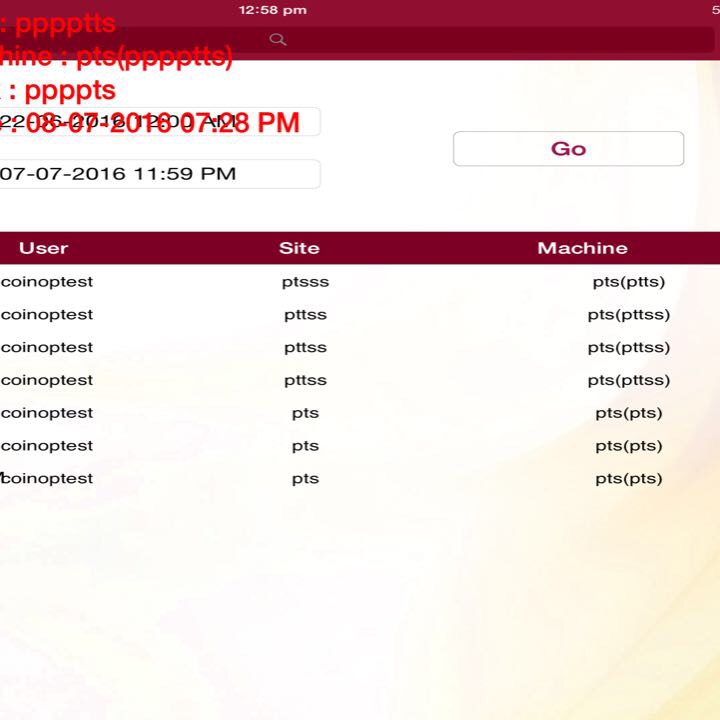Sort by the User column header

pyautogui.click(x=43, y=248)
